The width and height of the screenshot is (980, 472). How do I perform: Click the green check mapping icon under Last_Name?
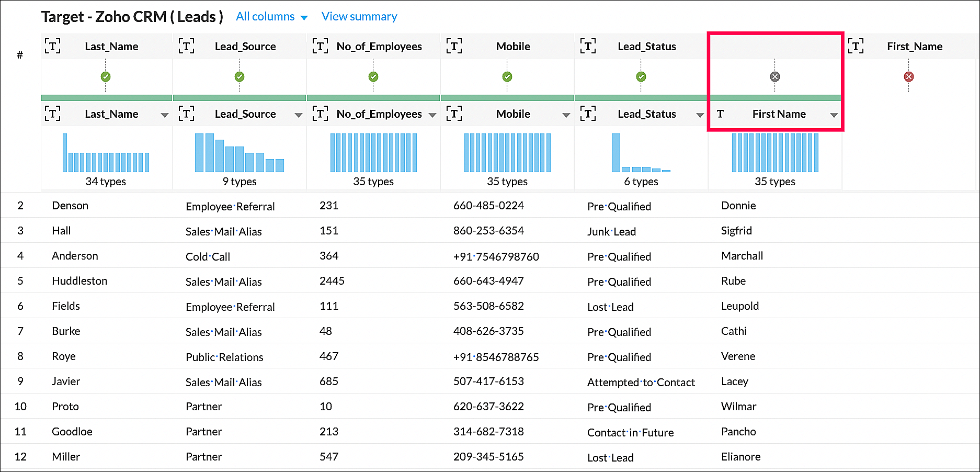pyautogui.click(x=106, y=77)
